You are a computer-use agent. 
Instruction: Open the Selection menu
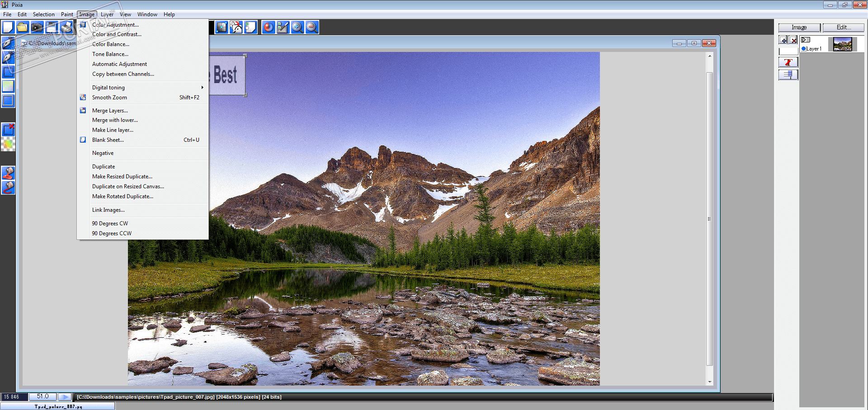(x=43, y=14)
